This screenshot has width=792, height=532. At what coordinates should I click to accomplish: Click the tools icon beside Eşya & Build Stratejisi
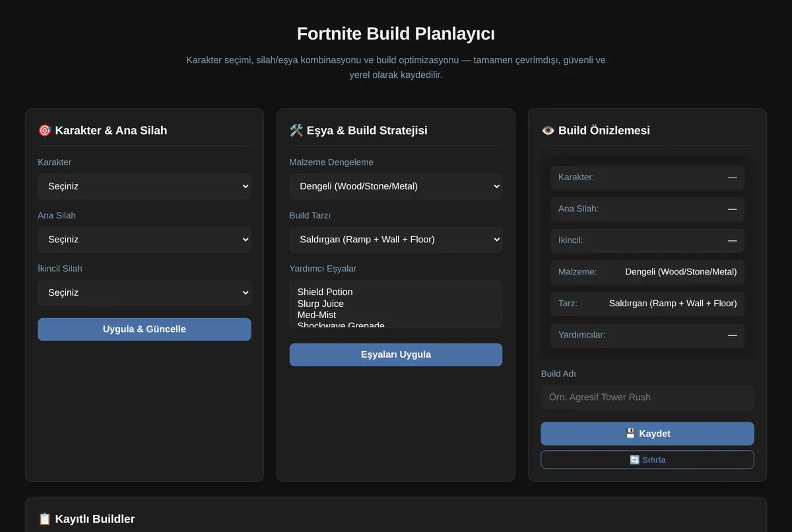point(296,130)
